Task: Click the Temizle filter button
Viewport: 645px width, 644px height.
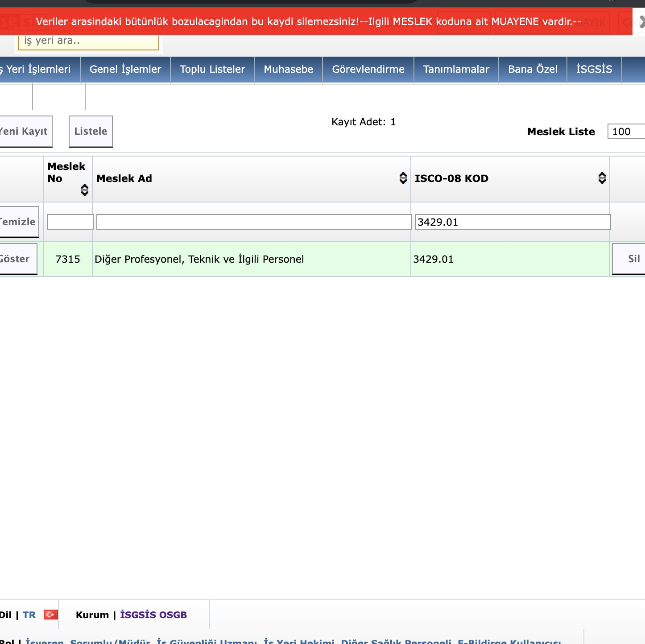Action: click(18, 222)
